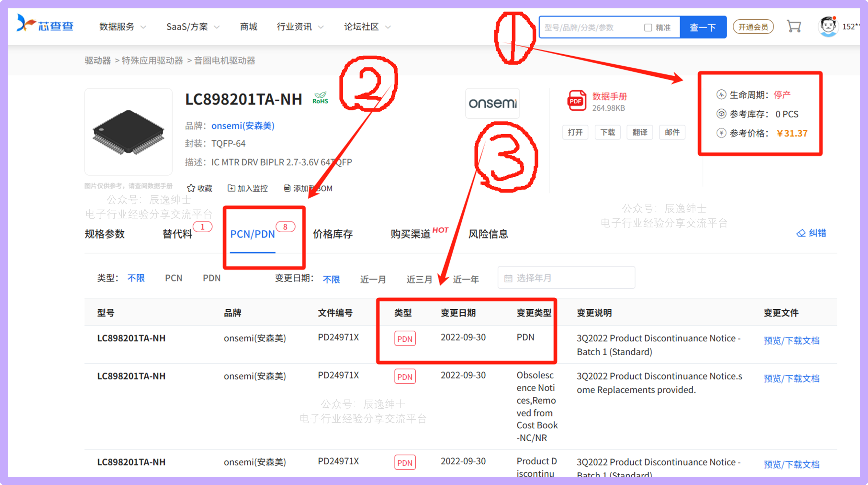Select 近一月 date filter

click(x=373, y=279)
